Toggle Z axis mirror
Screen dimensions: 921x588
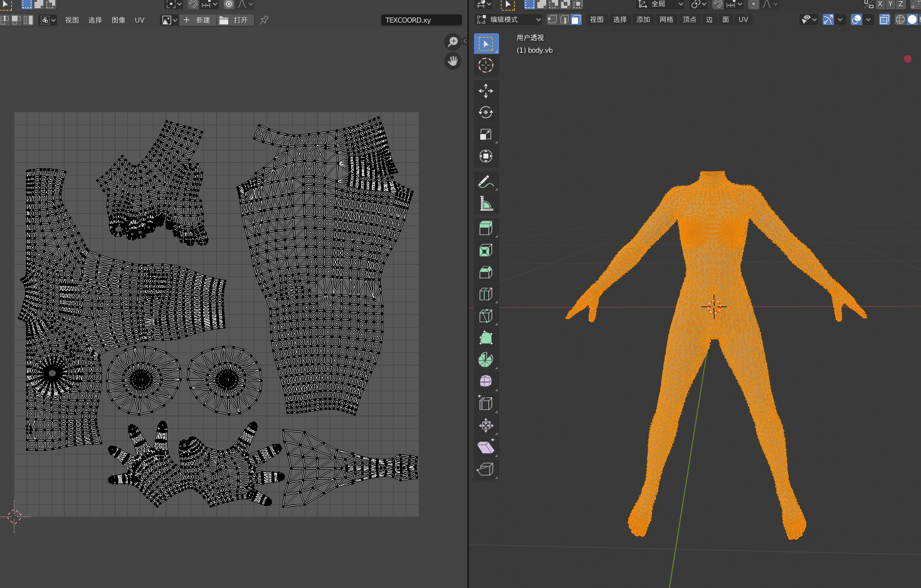tap(901, 4)
